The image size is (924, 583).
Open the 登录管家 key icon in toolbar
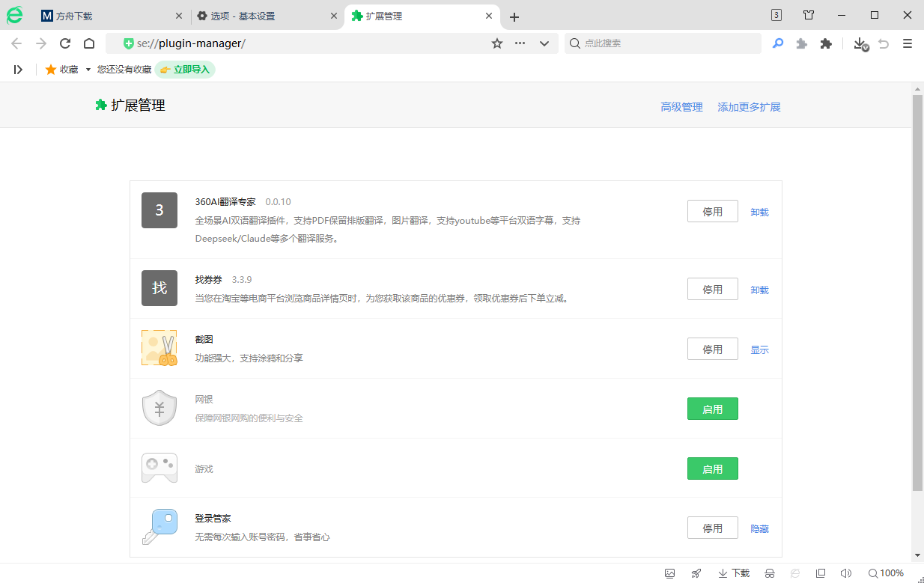[777, 43]
